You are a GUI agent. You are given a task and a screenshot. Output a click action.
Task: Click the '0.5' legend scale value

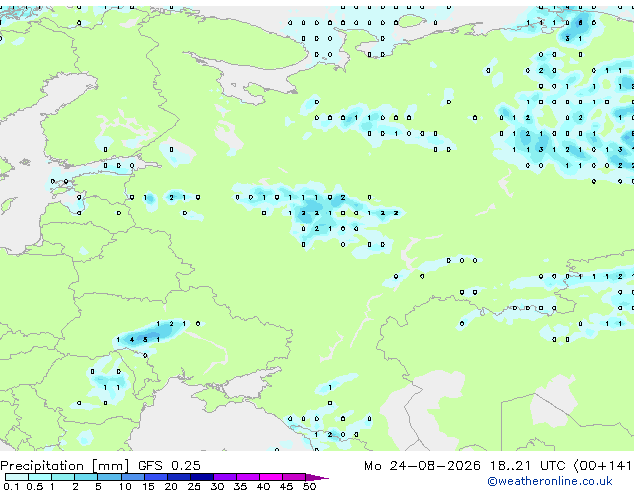pos(34,486)
